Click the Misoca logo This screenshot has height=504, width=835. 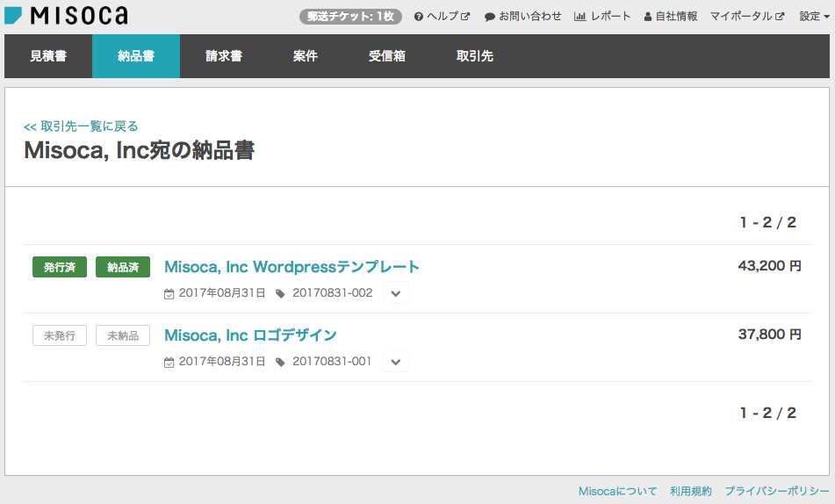(66, 16)
